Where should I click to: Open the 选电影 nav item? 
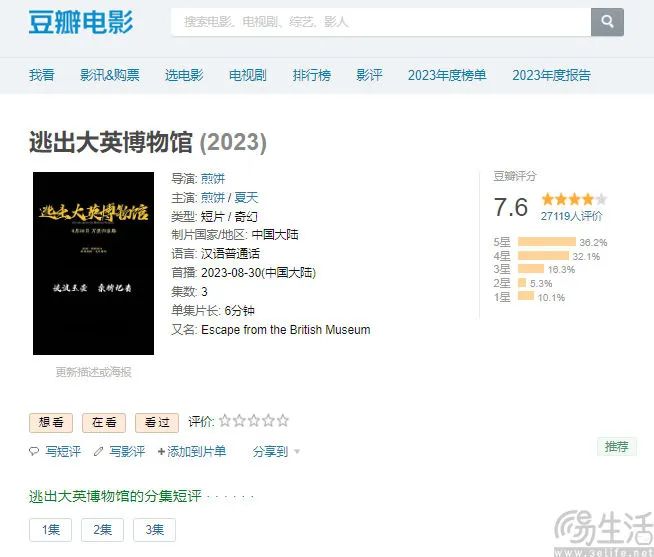point(184,75)
